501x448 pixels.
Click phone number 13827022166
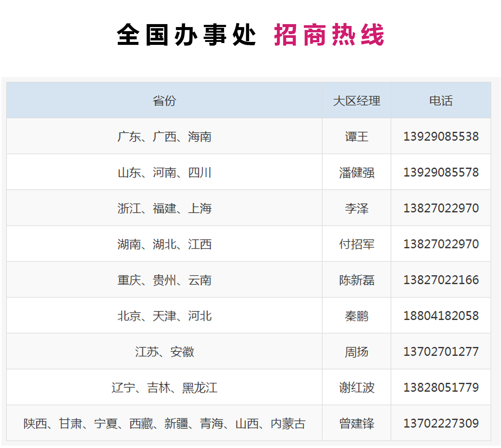pyautogui.click(x=441, y=280)
